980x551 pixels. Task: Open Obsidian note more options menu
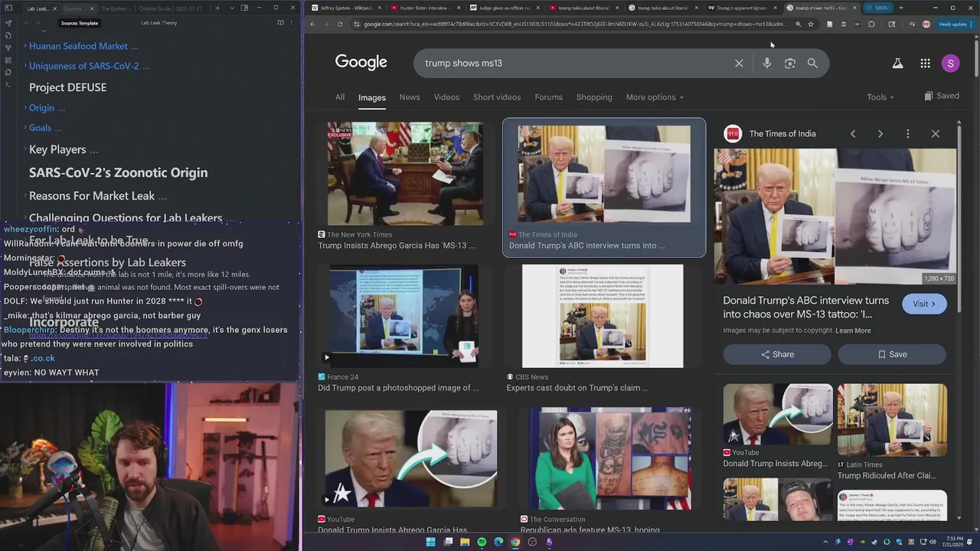pos(291,23)
